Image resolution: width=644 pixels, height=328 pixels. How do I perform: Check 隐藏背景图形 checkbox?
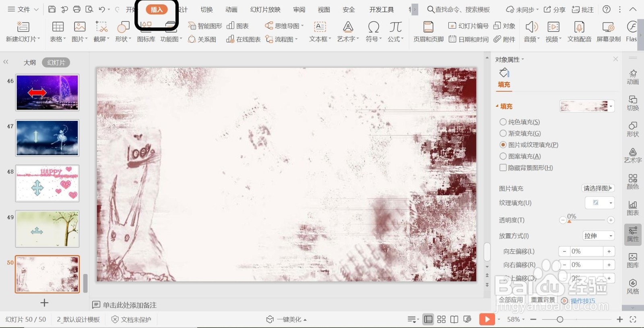coord(503,168)
